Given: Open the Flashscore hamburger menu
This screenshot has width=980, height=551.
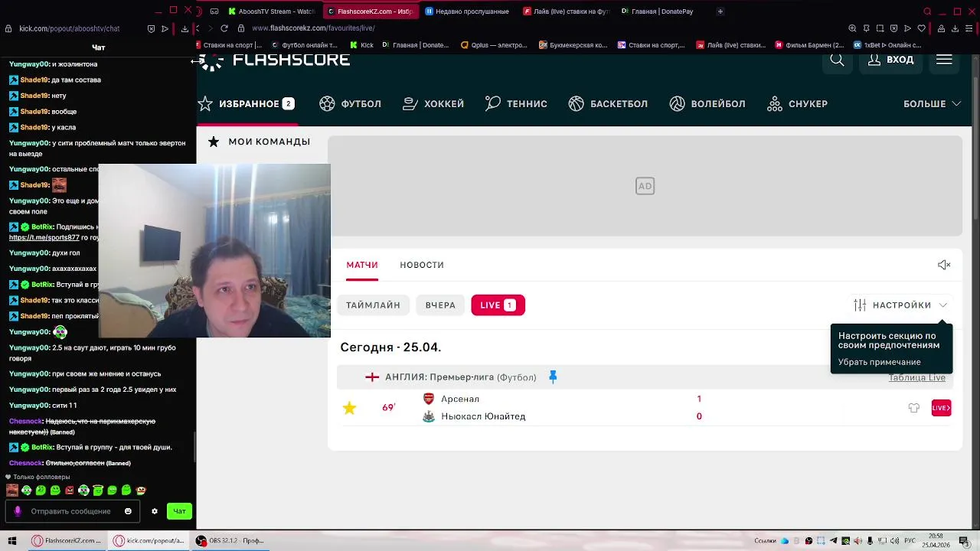Looking at the screenshot, I should point(944,60).
